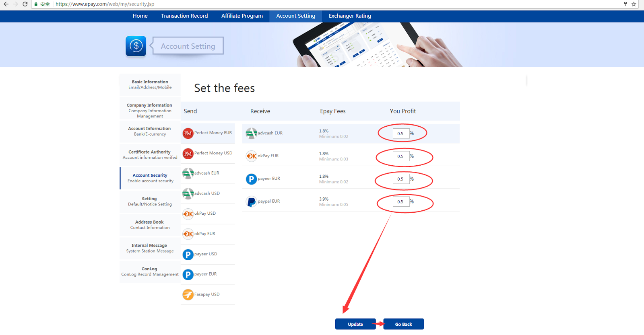Select Perfect Money USD send currency
The width and height of the screenshot is (644, 335).
(208, 153)
